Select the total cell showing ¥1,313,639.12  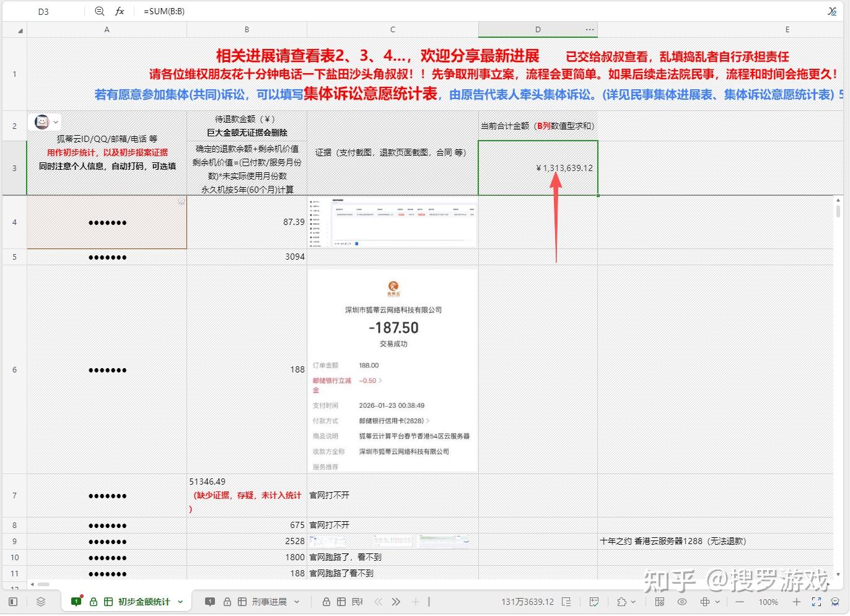[538, 168]
